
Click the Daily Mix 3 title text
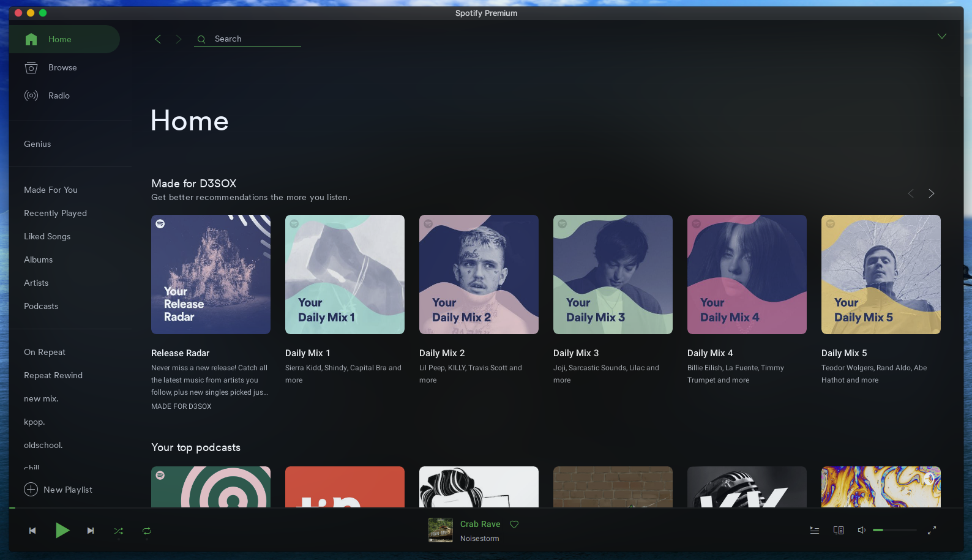coord(576,353)
